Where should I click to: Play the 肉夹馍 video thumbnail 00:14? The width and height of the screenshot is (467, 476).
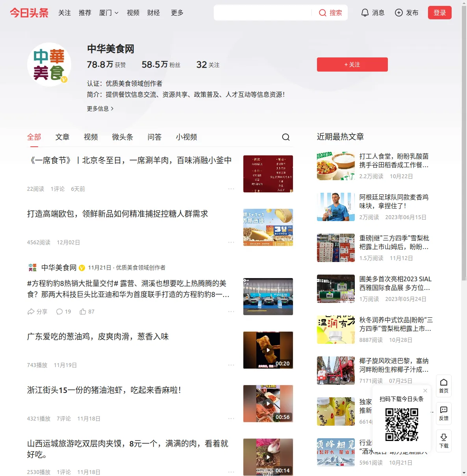(x=268, y=457)
